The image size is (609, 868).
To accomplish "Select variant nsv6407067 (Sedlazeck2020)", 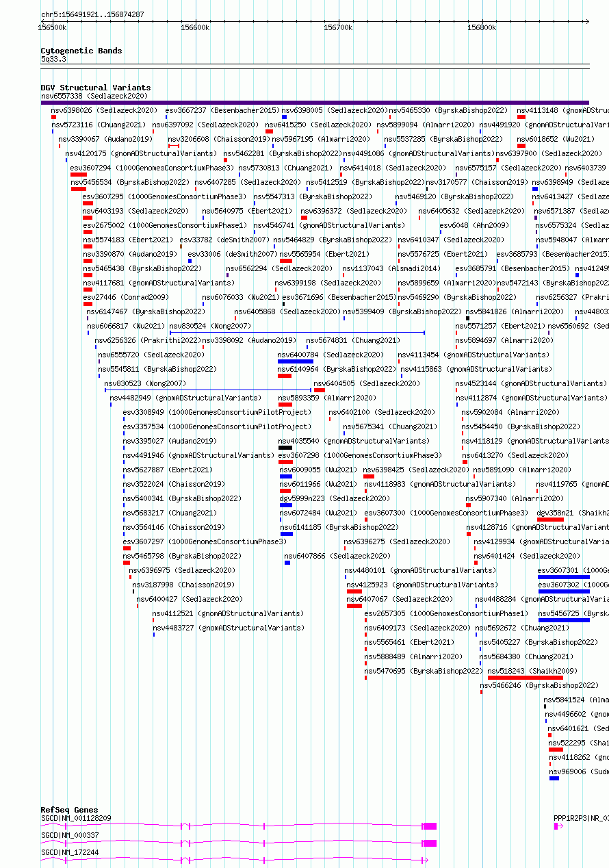I will coord(400,599).
